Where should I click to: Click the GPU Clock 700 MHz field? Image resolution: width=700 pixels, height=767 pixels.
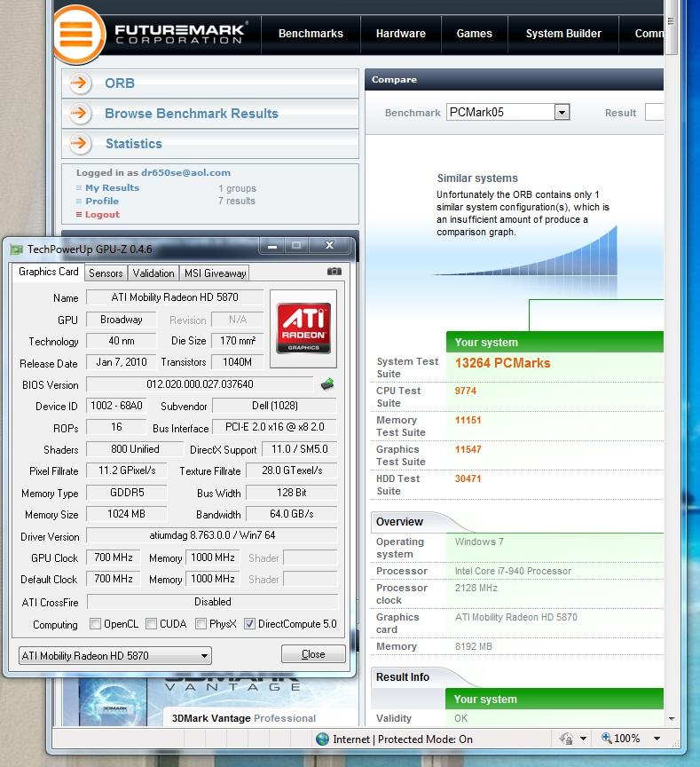(114, 557)
